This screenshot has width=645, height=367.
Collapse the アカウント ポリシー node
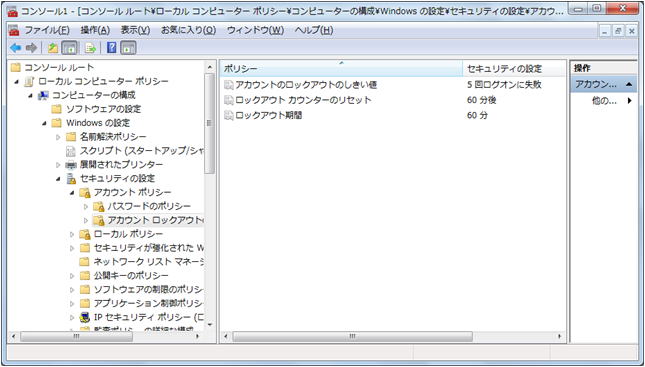72,193
